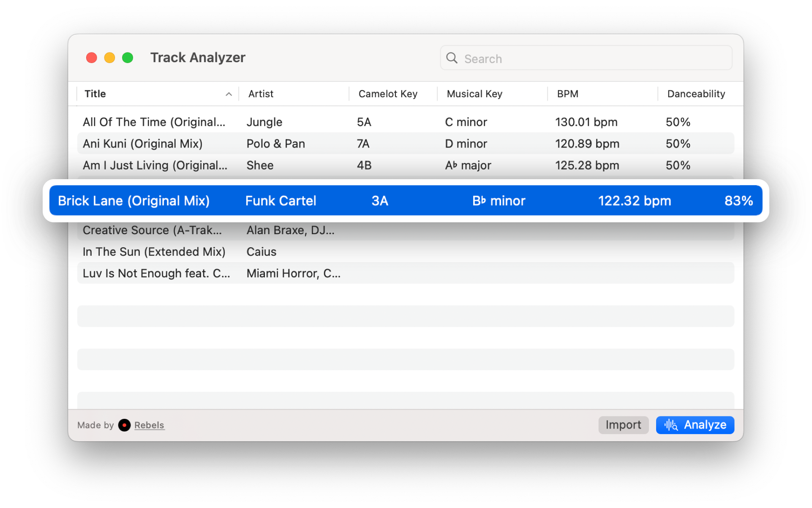812x508 pixels.
Task: Focus the Search input field
Action: [586, 58]
